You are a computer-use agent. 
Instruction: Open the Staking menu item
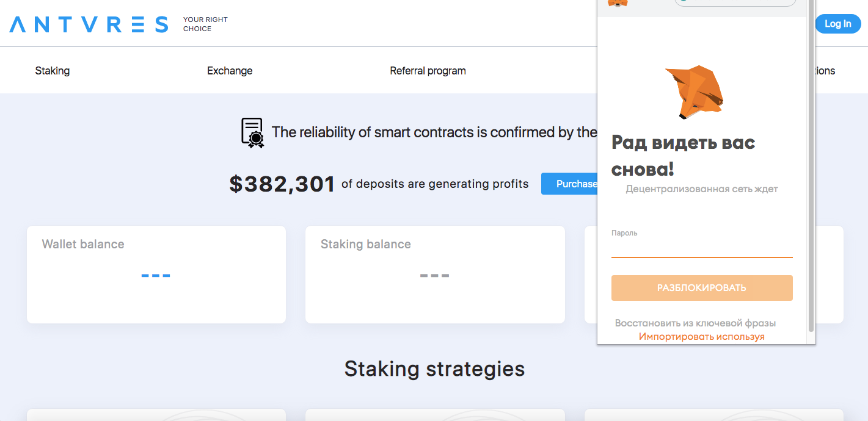[x=53, y=71]
